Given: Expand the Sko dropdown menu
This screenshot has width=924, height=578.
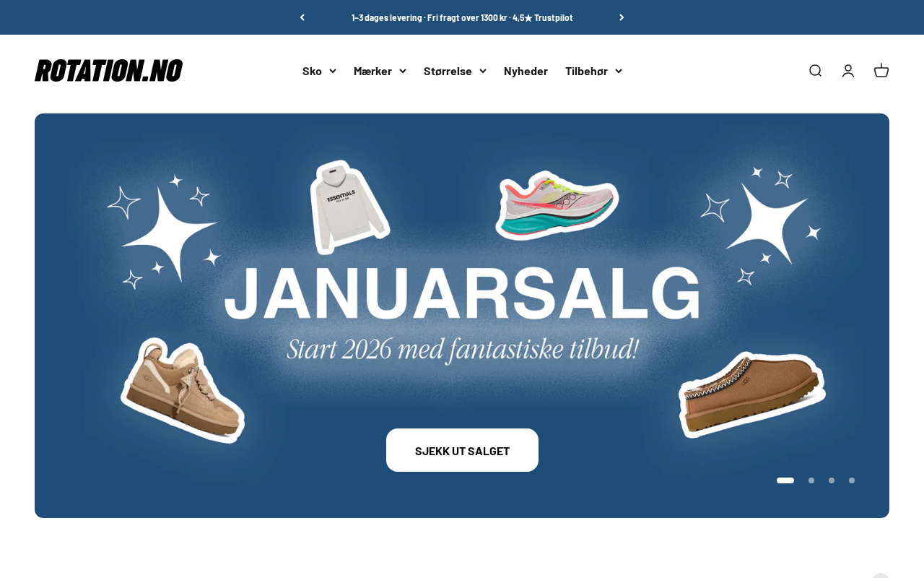Looking at the screenshot, I should 319,71.
